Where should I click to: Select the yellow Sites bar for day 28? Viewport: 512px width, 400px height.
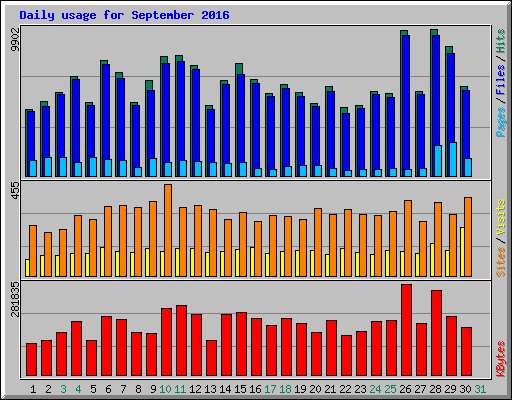point(432,260)
